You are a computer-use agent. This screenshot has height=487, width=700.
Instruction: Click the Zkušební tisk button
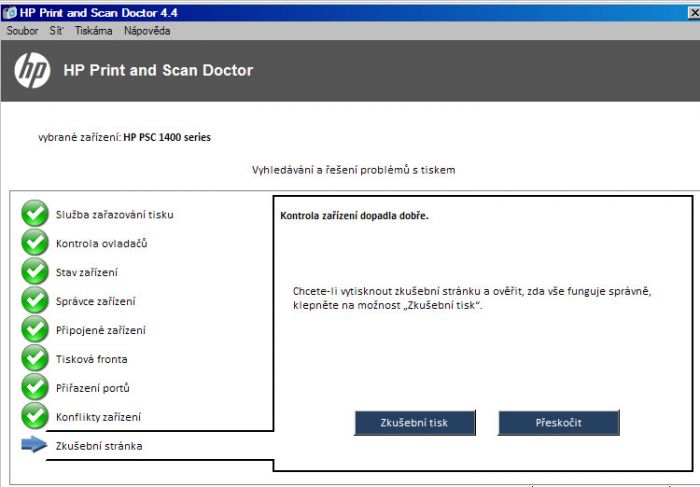pos(415,423)
